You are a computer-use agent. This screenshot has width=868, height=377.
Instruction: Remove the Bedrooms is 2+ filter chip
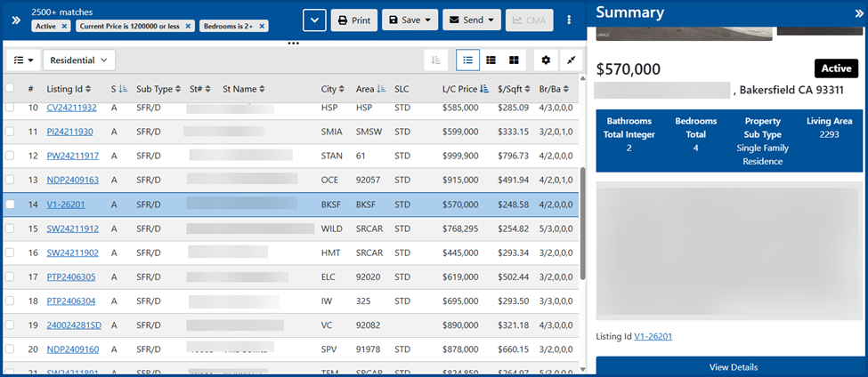261,26
